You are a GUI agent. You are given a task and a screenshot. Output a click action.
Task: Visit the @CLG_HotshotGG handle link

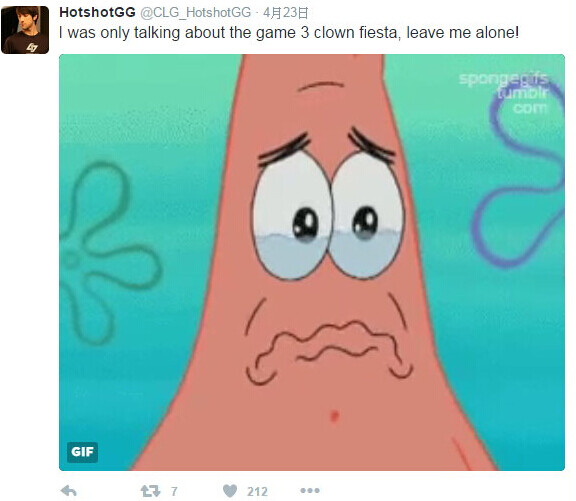pos(196,12)
